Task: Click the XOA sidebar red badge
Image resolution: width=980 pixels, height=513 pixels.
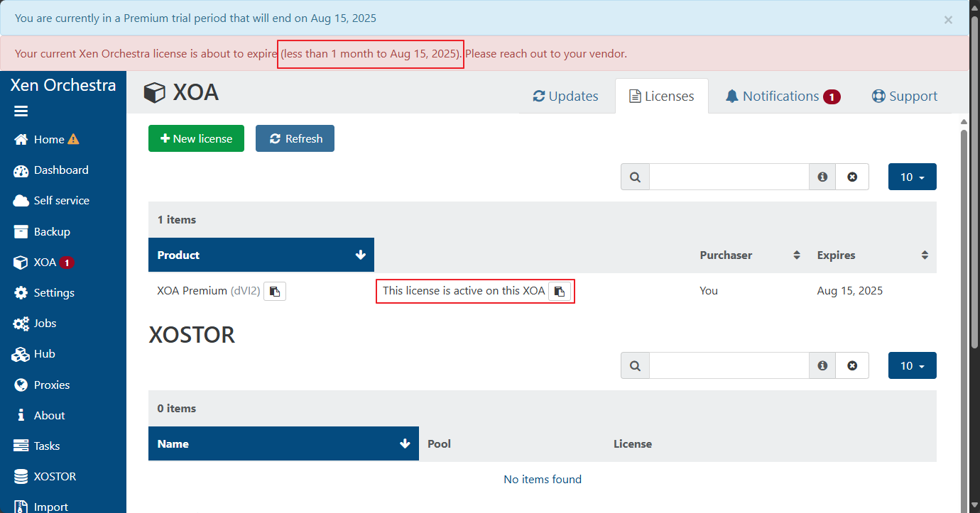Action: 67,263
